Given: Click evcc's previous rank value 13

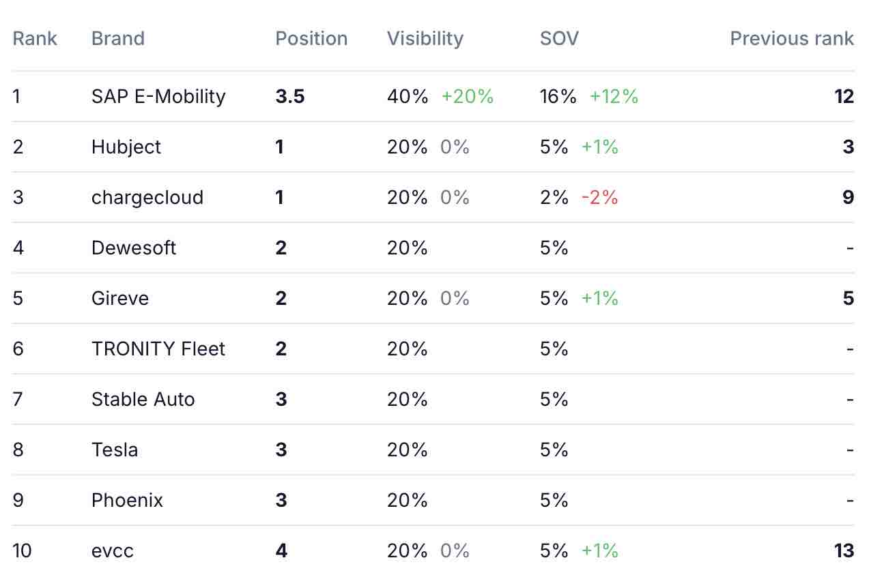Looking at the screenshot, I should tap(844, 550).
